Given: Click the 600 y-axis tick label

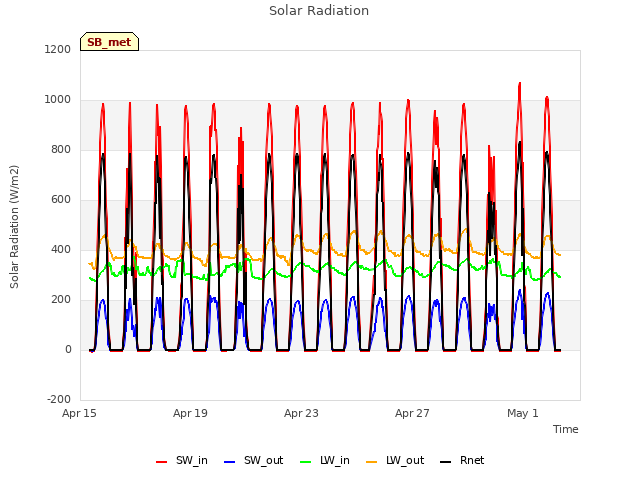Looking at the screenshot, I should (61, 200).
